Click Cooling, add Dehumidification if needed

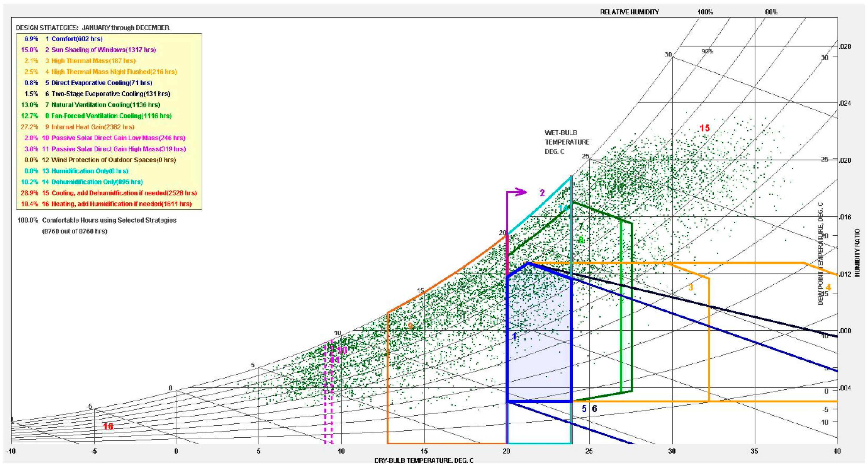point(124,193)
